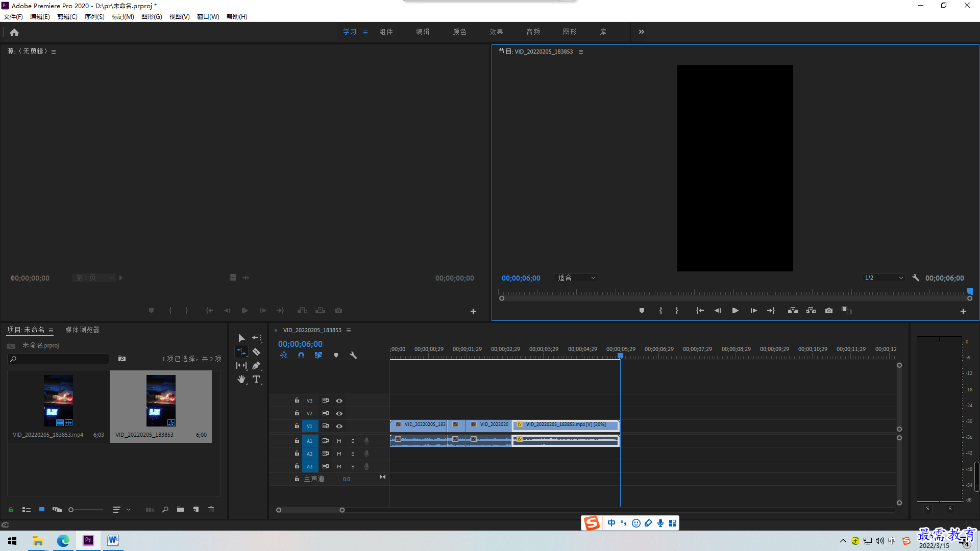
Task: Toggle visibility eye of track V3
Action: tap(339, 400)
